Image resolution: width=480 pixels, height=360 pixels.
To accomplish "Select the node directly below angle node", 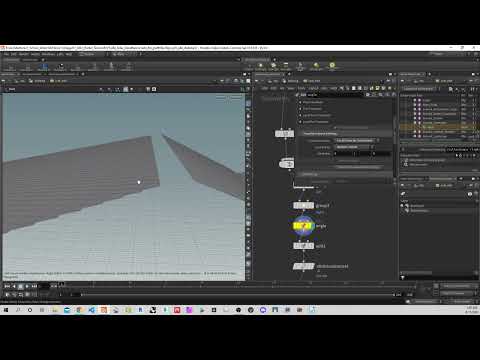I will (x=303, y=246).
